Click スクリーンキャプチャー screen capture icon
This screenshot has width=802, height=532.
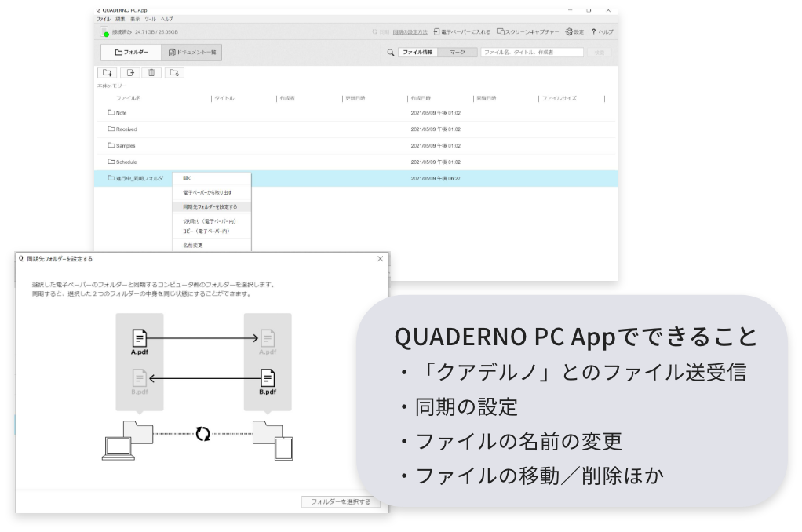[x=500, y=31]
